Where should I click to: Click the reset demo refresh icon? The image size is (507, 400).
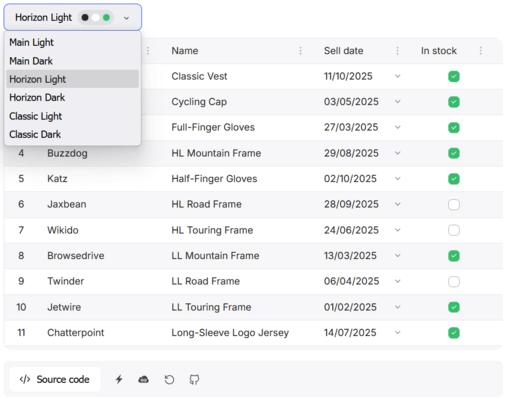tap(169, 379)
